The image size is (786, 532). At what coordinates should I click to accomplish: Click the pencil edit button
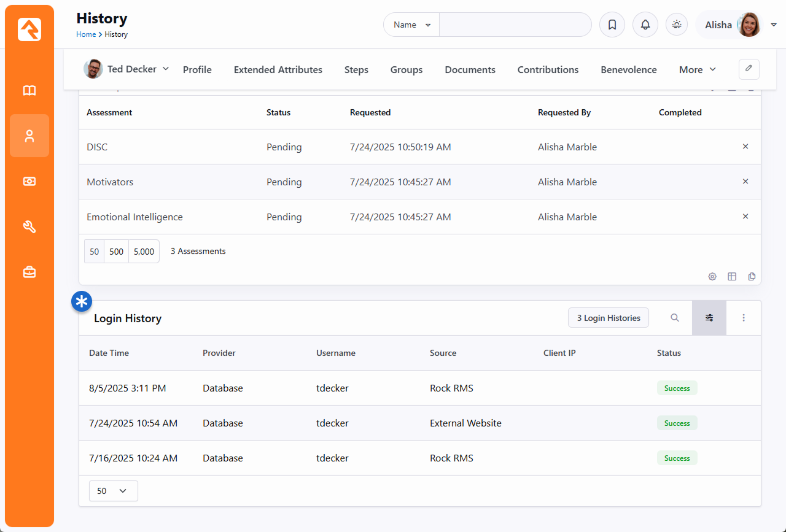[749, 69]
